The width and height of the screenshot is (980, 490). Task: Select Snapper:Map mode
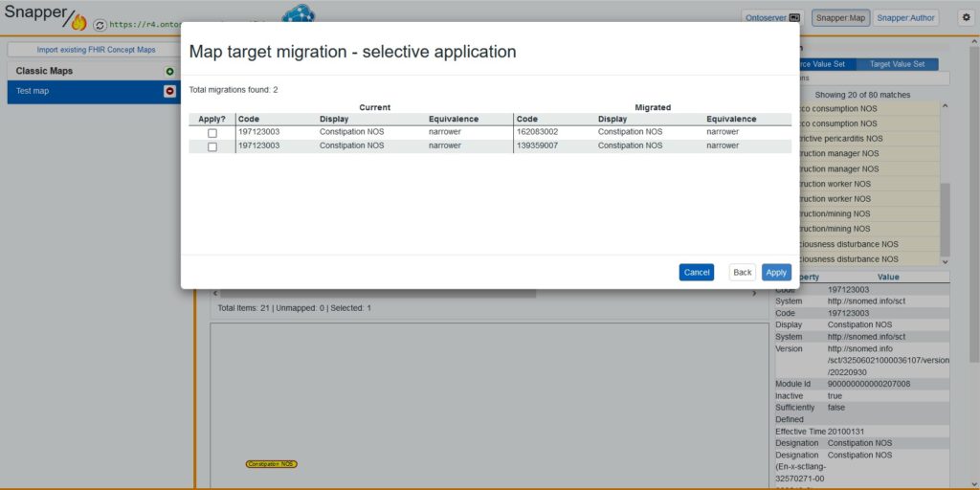point(840,18)
